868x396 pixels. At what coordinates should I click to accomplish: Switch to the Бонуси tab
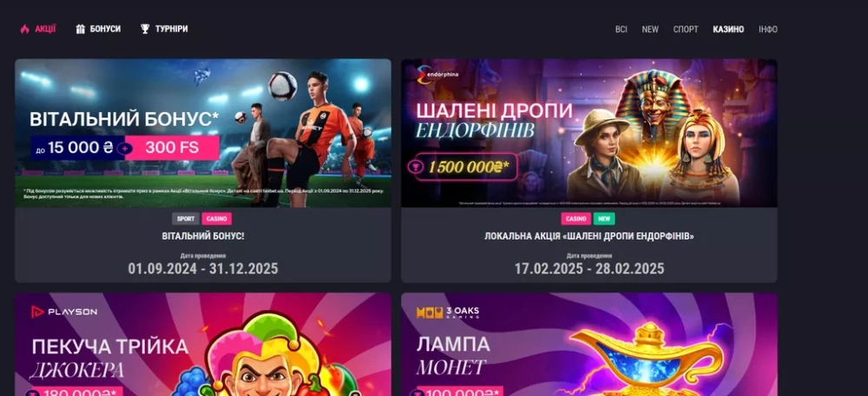pos(105,29)
